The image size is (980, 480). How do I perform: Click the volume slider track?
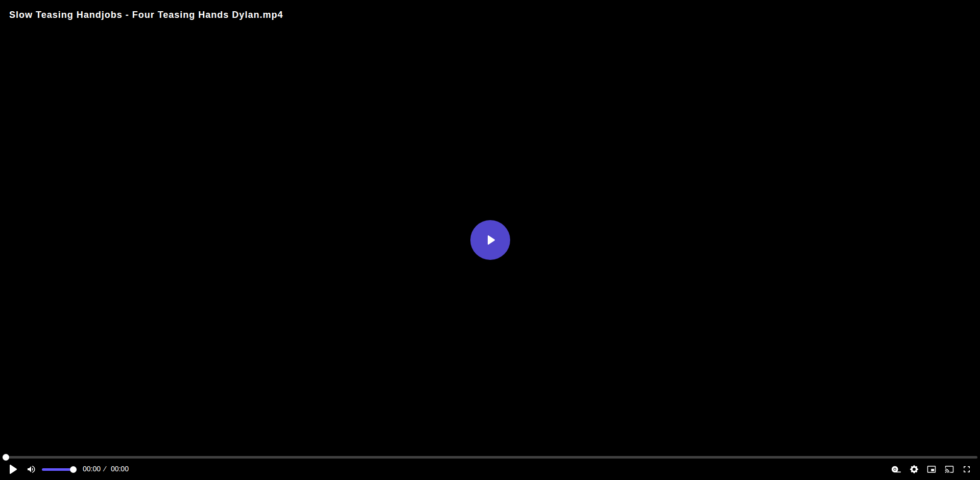tap(58, 469)
